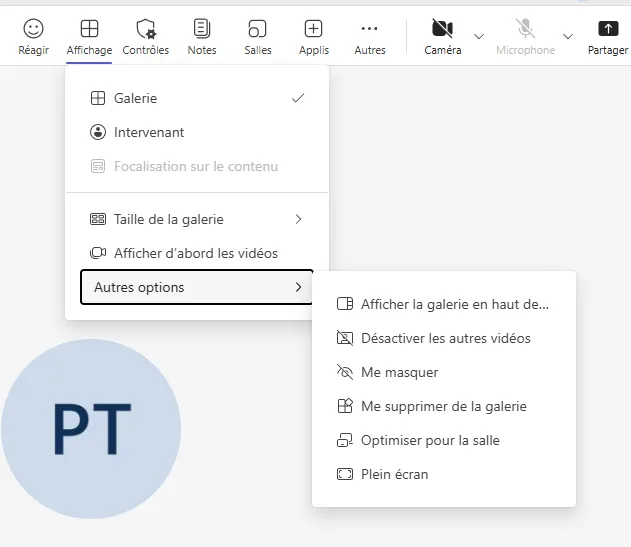Select Optimiser pour la salle
The width and height of the screenshot is (631, 547).
444,440
